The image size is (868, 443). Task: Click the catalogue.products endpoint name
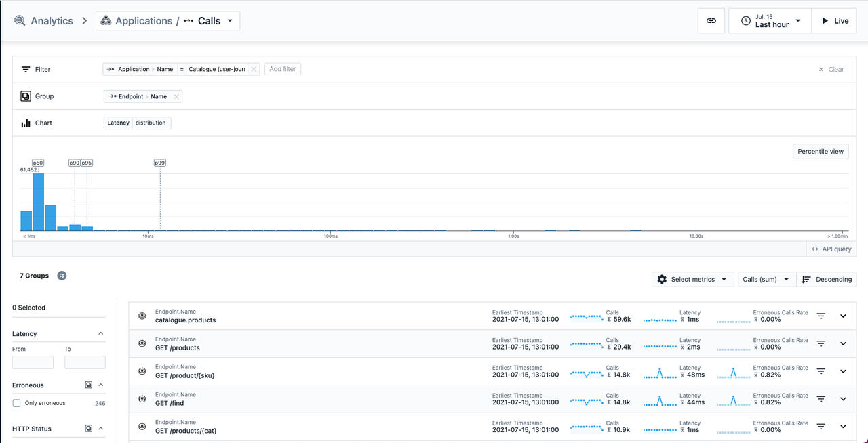[x=185, y=320]
